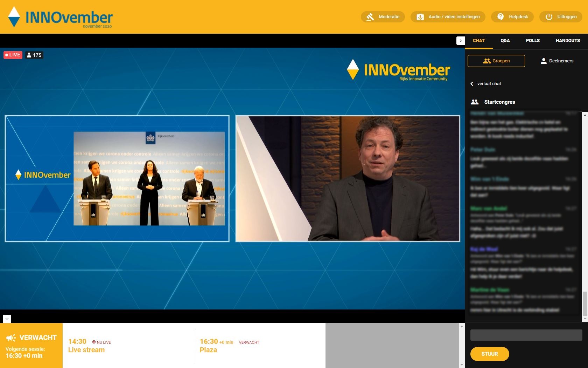Viewport: 588px width, 368px height.
Task: Click the LIVE indicator badge
Action: [13, 55]
